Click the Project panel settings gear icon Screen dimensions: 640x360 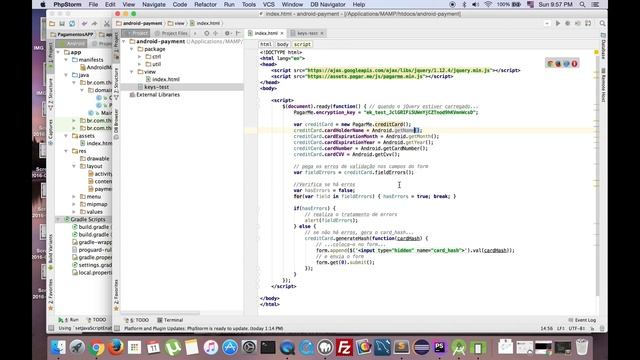[227, 33]
